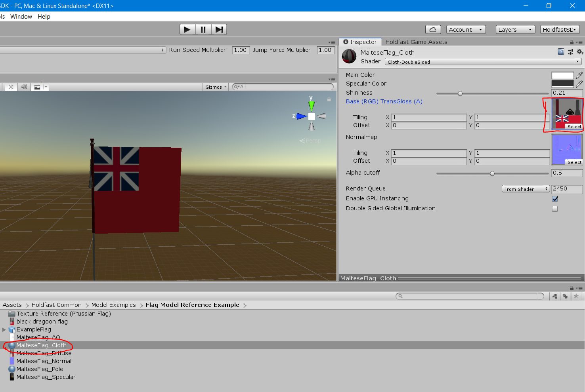Click the green Y axis of the scene gizmo
Screen dimensions: 585x392
pos(312,105)
